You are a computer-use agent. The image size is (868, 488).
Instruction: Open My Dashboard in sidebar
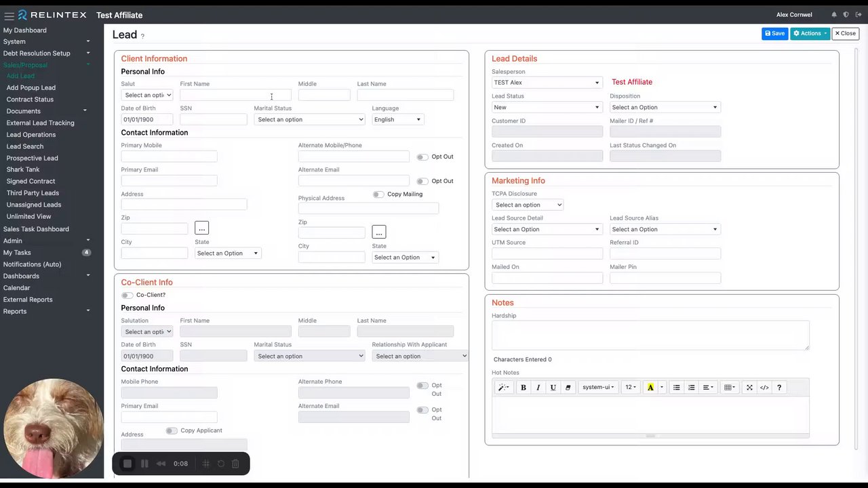click(25, 30)
